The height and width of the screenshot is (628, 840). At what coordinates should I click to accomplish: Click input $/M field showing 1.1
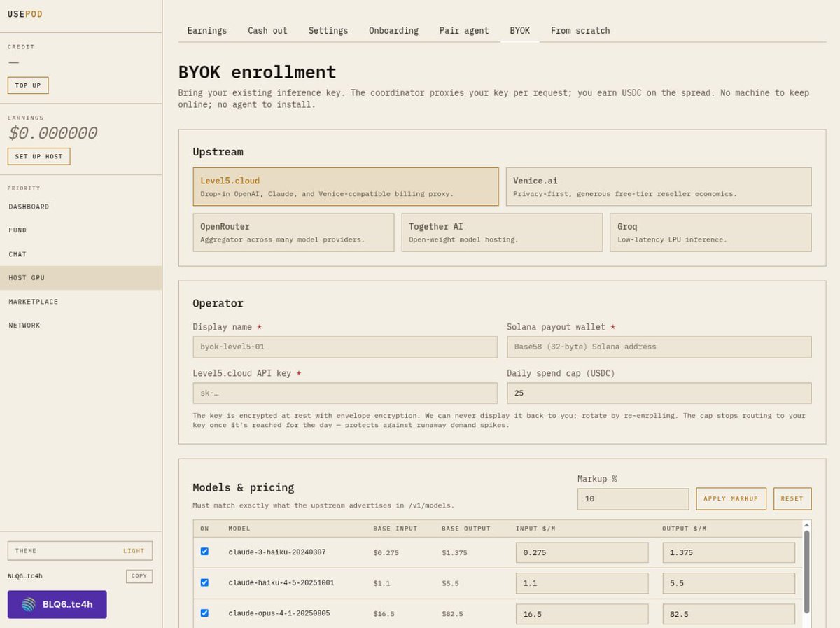click(x=582, y=583)
